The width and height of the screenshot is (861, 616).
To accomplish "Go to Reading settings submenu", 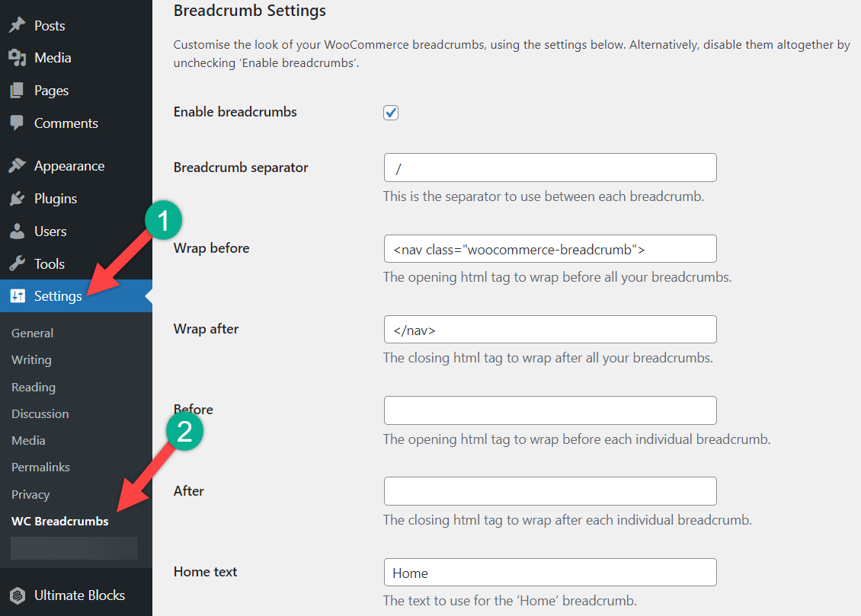I will click(34, 388).
